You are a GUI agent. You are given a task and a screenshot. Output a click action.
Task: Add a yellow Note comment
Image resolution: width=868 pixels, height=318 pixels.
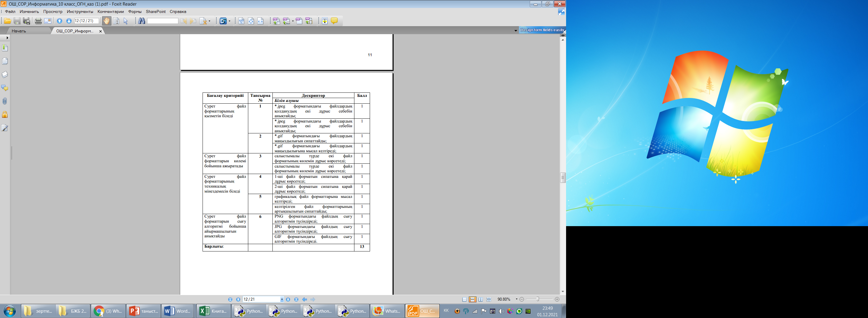click(334, 21)
